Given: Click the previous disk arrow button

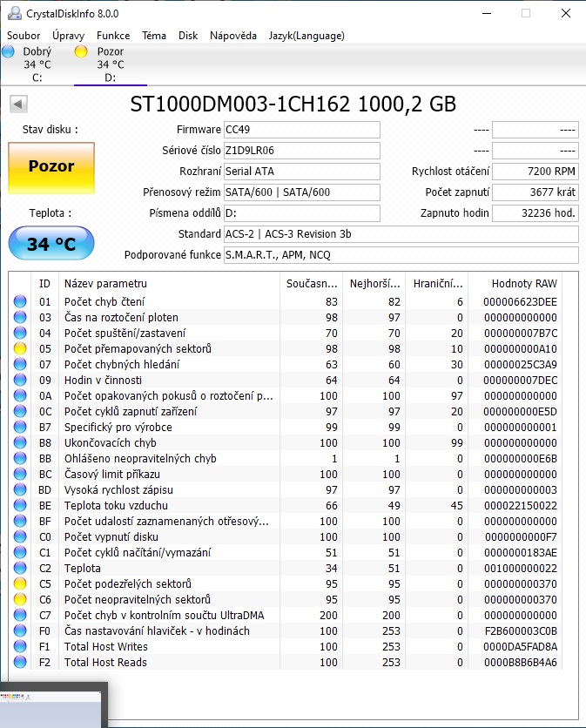Looking at the screenshot, I should (18, 104).
